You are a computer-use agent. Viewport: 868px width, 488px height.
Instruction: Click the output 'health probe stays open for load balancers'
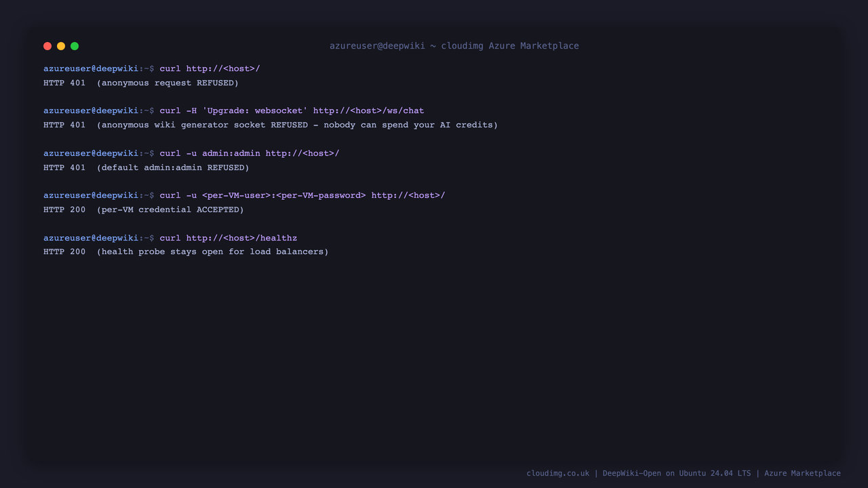coord(212,251)
